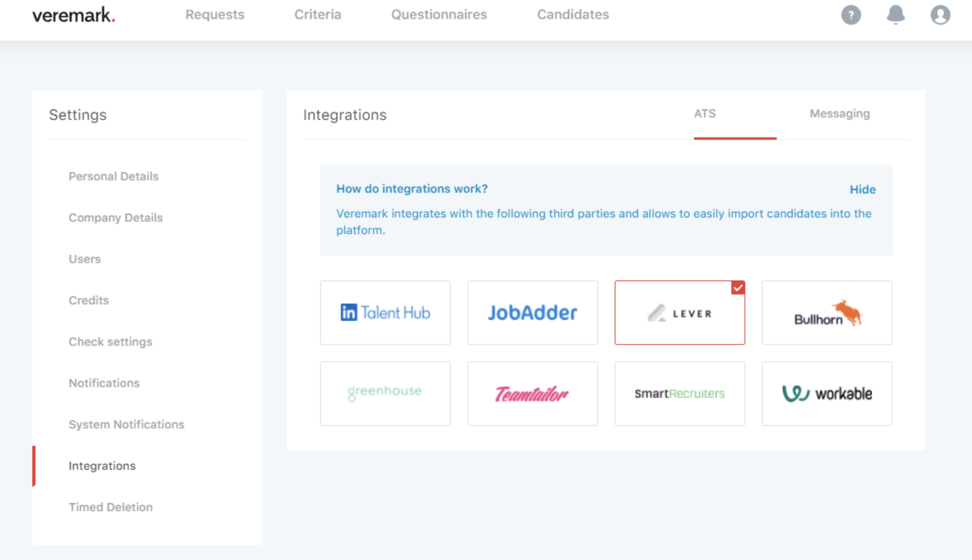Open the user profile avatar
This screenshot has height=560, width=972.
pyautogui.click(x=940, y=15)
